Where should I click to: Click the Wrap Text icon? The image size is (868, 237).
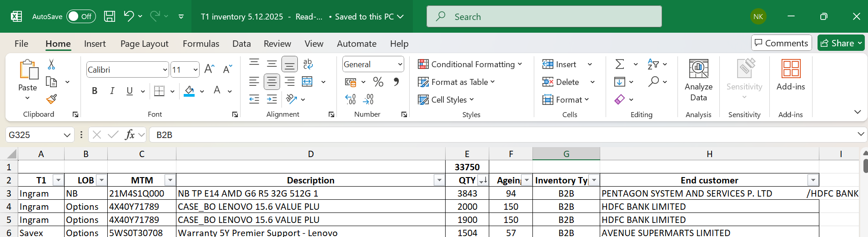[308, 64]
